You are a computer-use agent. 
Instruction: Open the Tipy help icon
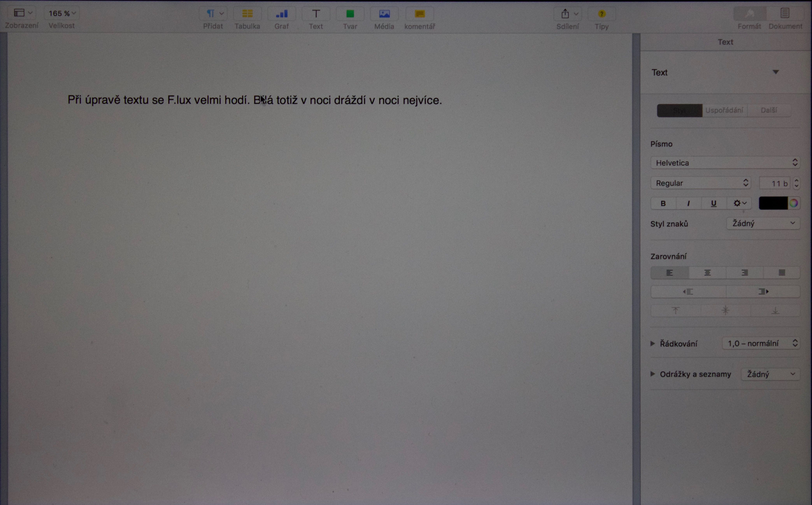(x=601, y=14)
